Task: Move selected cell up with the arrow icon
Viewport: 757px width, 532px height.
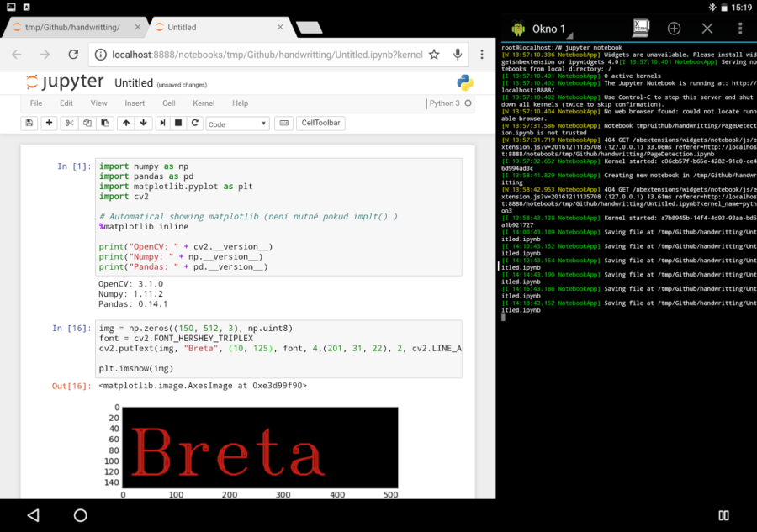Action: [x=125, y=123]
